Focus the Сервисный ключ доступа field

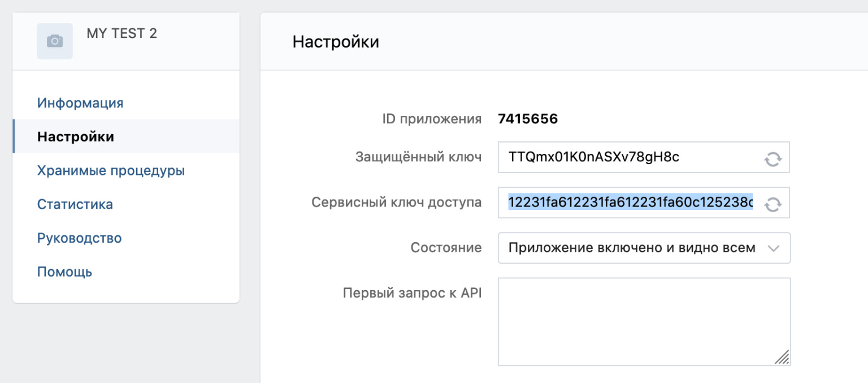tap(644, 203)
